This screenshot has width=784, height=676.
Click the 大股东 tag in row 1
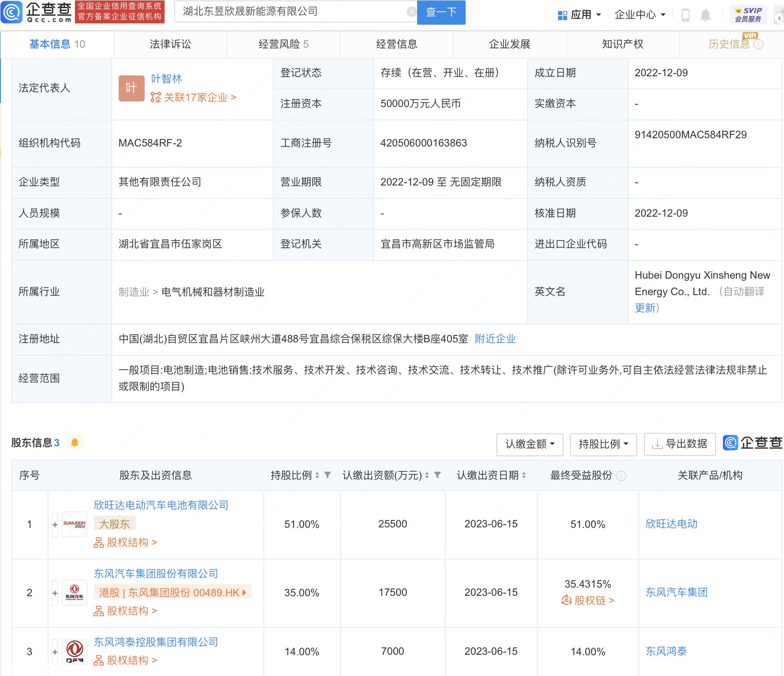click(x=114, y=524)
